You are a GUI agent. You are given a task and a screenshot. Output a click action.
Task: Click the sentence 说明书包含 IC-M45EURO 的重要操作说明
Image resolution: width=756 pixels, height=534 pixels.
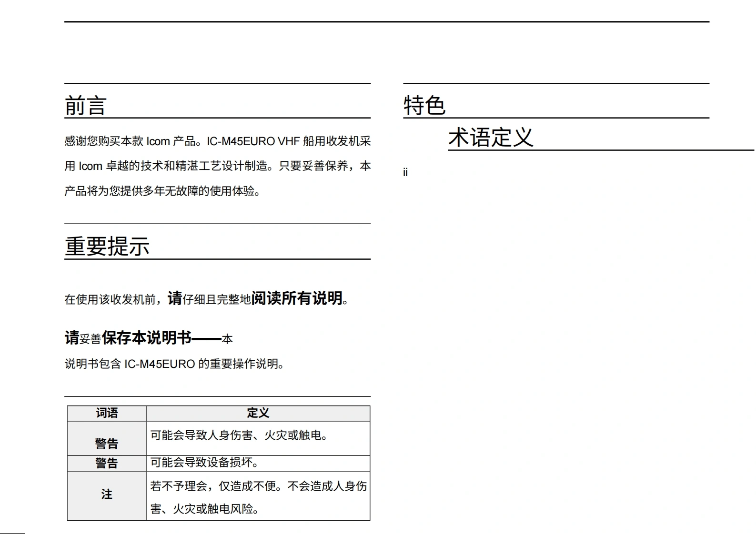[174, 364]
